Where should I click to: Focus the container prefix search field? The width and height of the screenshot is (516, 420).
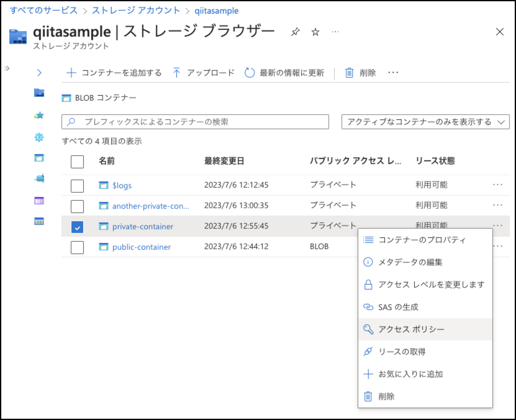(x=195, y=122)
